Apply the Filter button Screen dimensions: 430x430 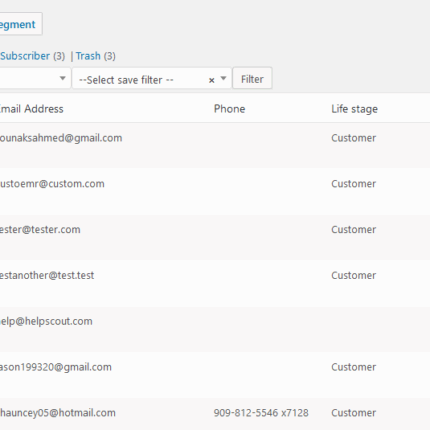pyautogui.click(x=252, y=78)
